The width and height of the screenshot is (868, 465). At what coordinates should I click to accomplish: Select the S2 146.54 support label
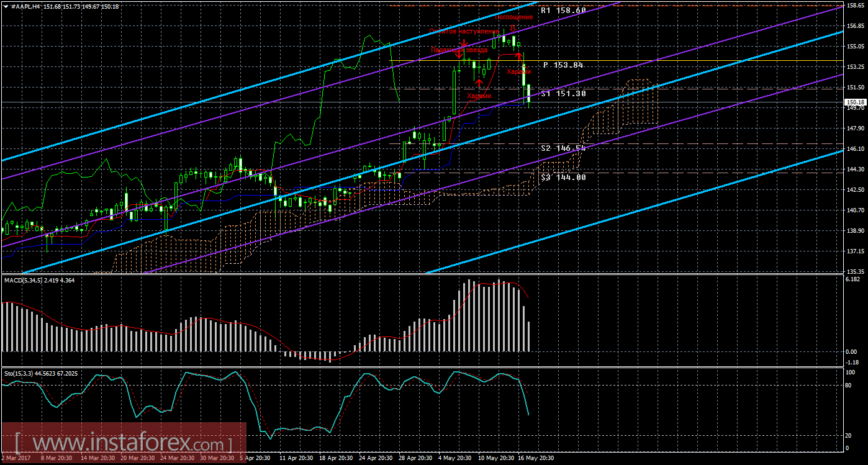pos(563,148)
